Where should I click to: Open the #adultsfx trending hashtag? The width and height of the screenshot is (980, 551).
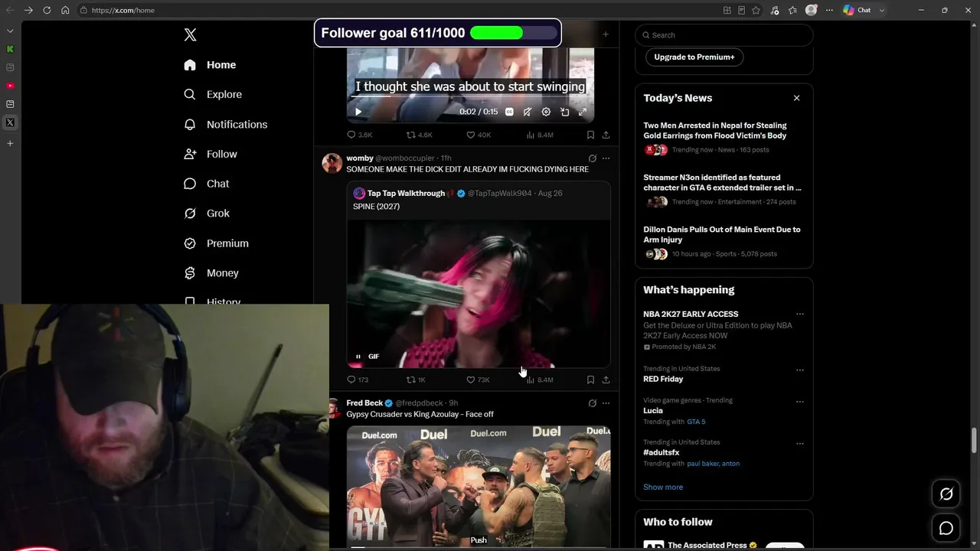pos(663,452)
